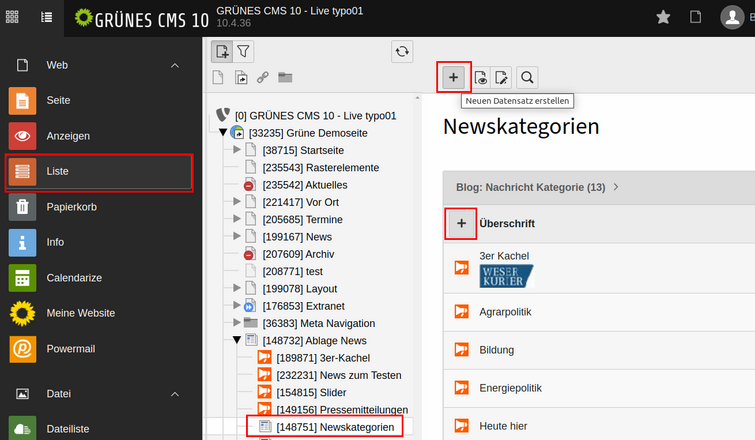Click the Bildung record icon

click(x=461, y=349)
